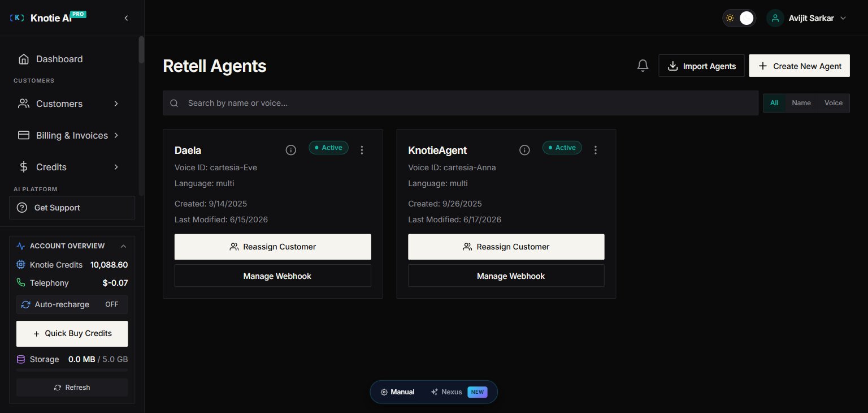Click the Quick Buy Credits button

tap(72, 334)
